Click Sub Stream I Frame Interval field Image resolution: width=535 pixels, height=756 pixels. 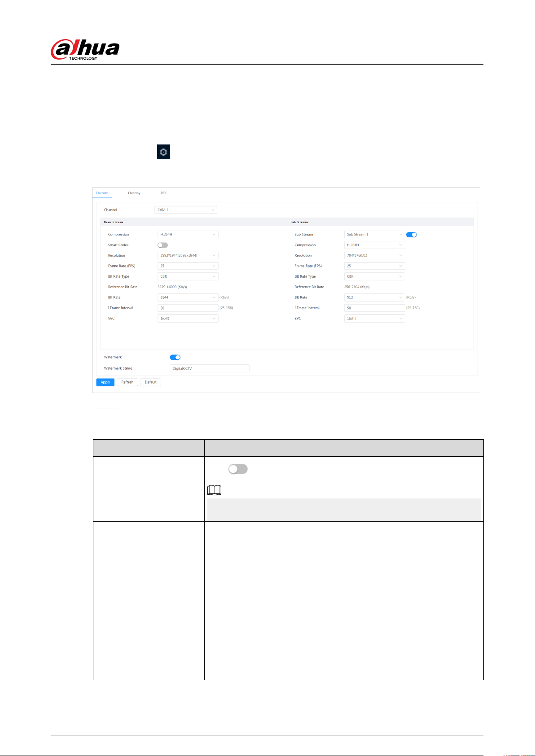point(374,308)
